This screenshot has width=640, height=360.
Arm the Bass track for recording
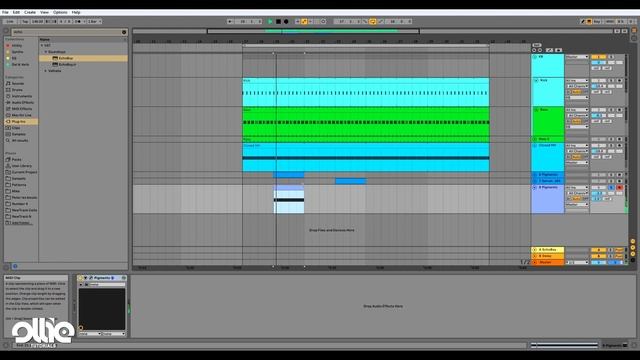(x=619, y=110)
